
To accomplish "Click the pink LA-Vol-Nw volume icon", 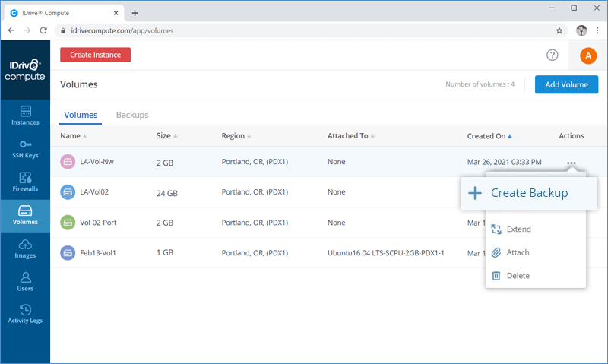I will tap(68, 162).
